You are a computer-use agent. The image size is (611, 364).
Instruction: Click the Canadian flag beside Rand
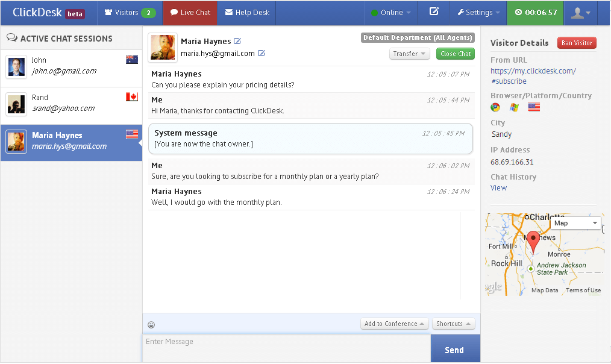point(132,96)
